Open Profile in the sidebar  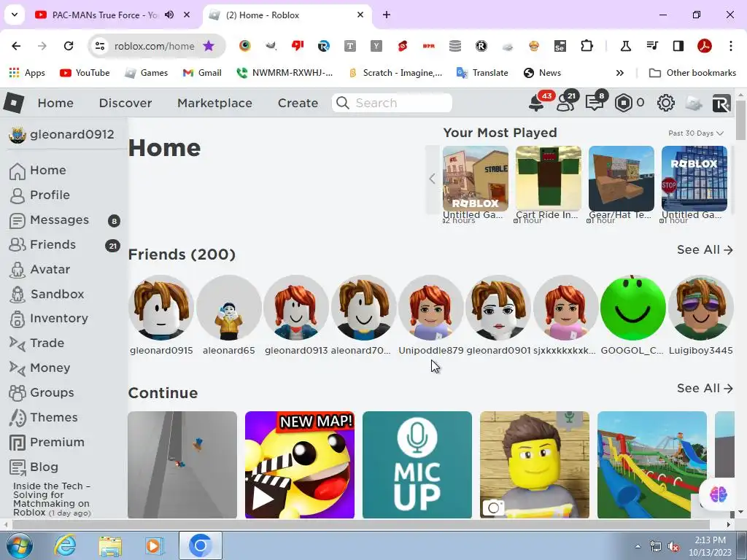[50, 195]
